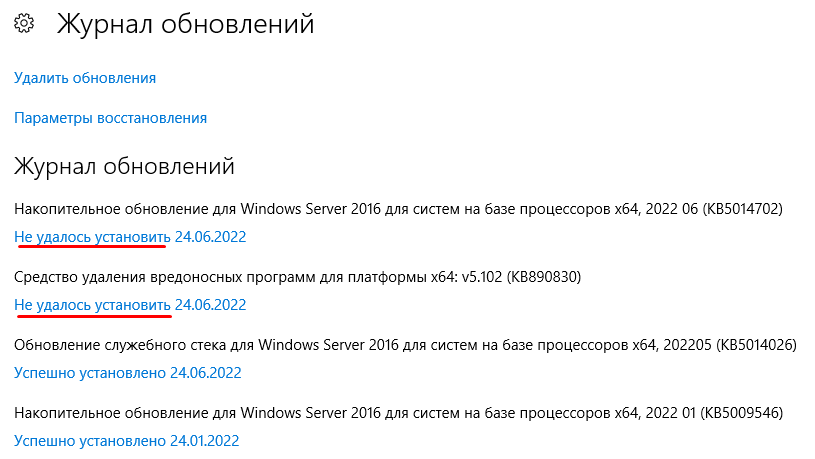Open failed install status for KB5014702

(130, 237)
